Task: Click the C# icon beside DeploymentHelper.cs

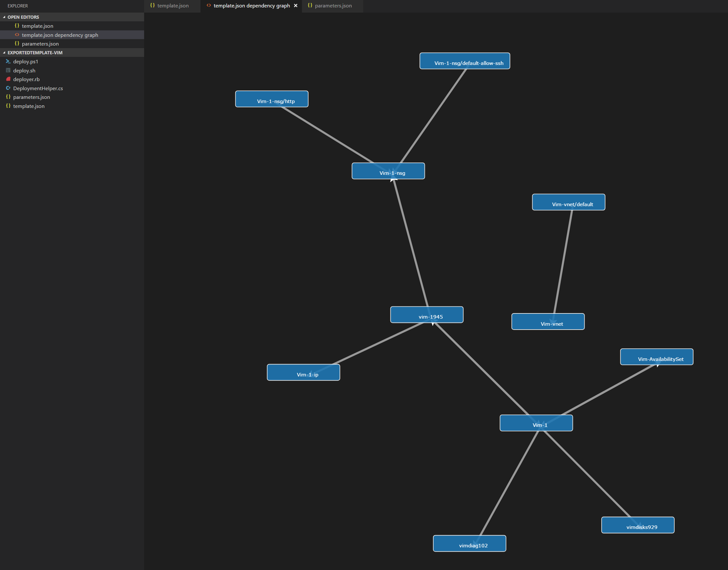Action: point(8,88)
